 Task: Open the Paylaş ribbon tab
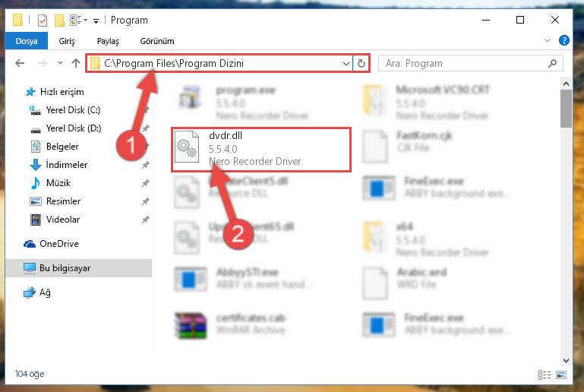coord(108,41)
